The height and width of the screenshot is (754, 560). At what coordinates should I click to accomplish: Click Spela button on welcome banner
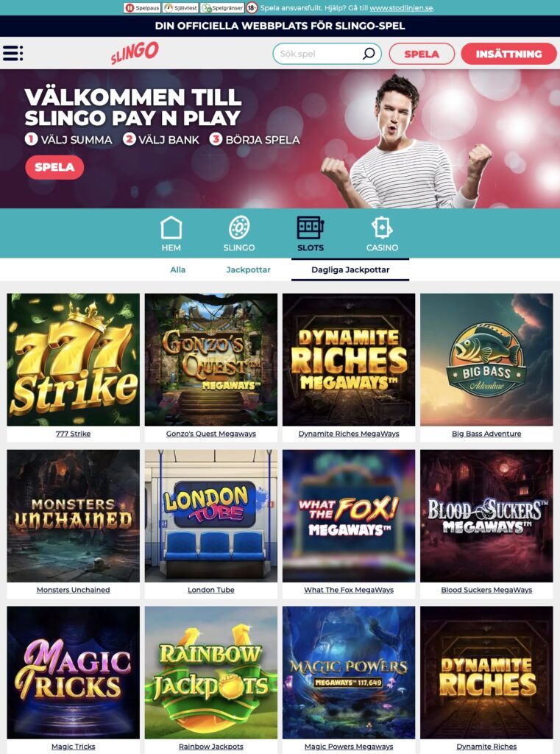[x=54, y=167]
